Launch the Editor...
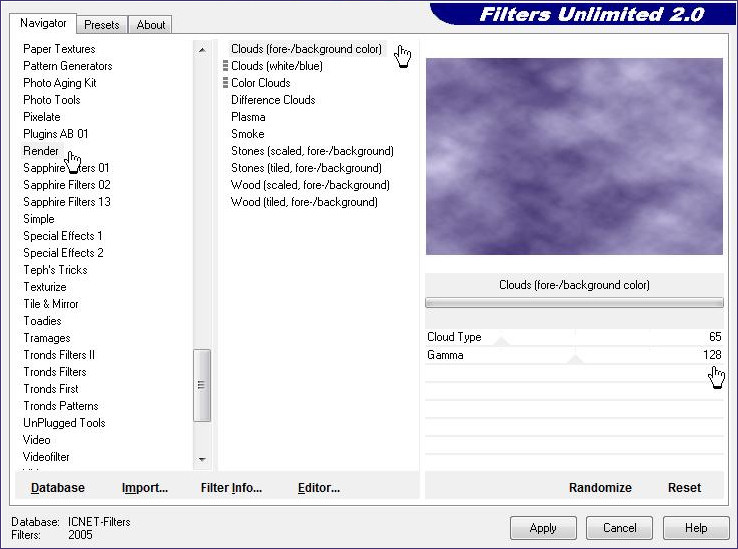 pos(319,488)
